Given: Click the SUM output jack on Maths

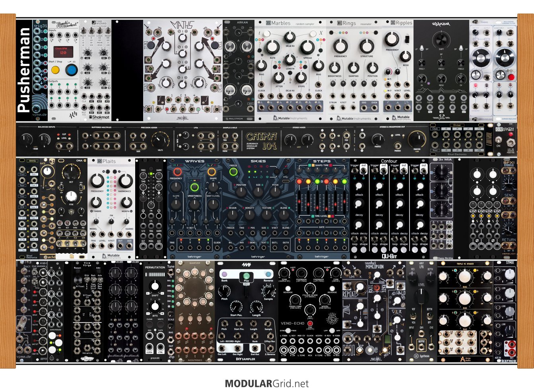Looking at the screenshot, I should (x=183, y=109).
